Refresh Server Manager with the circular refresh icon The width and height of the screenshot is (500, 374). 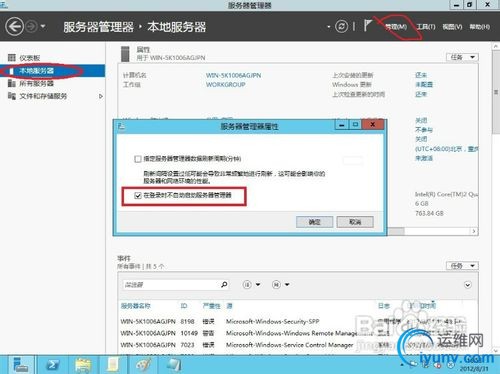tap(341, 26)
